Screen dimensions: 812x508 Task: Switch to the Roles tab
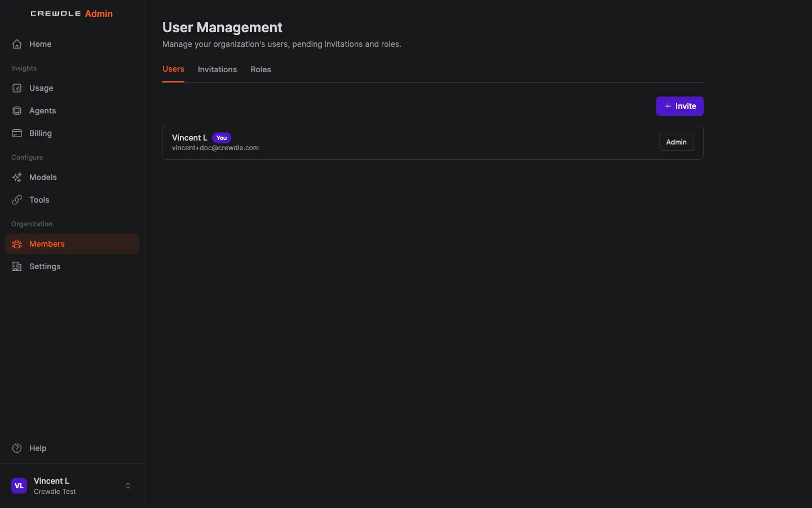pyautogui.click(x=261, y=69)
